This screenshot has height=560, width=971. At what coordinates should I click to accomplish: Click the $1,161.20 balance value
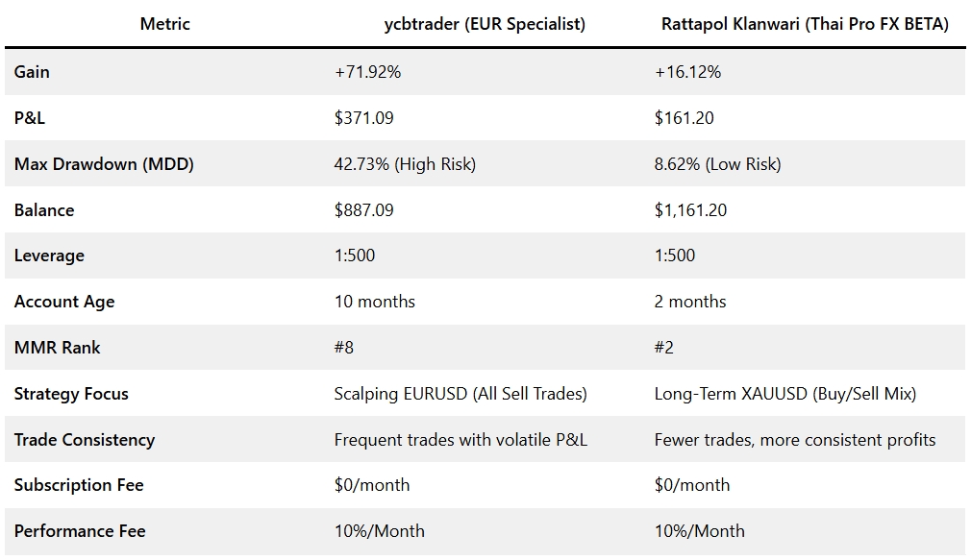click(x=690, y=210)
